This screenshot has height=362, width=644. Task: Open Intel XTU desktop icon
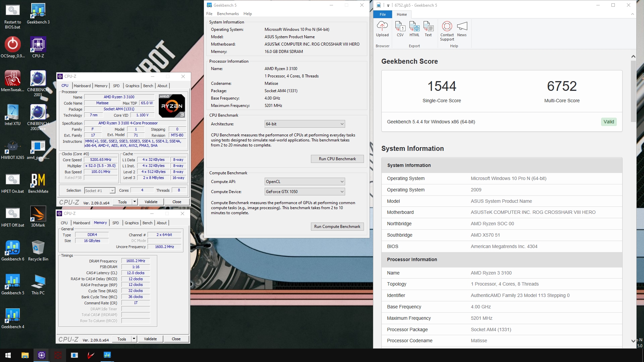[12, 115]
